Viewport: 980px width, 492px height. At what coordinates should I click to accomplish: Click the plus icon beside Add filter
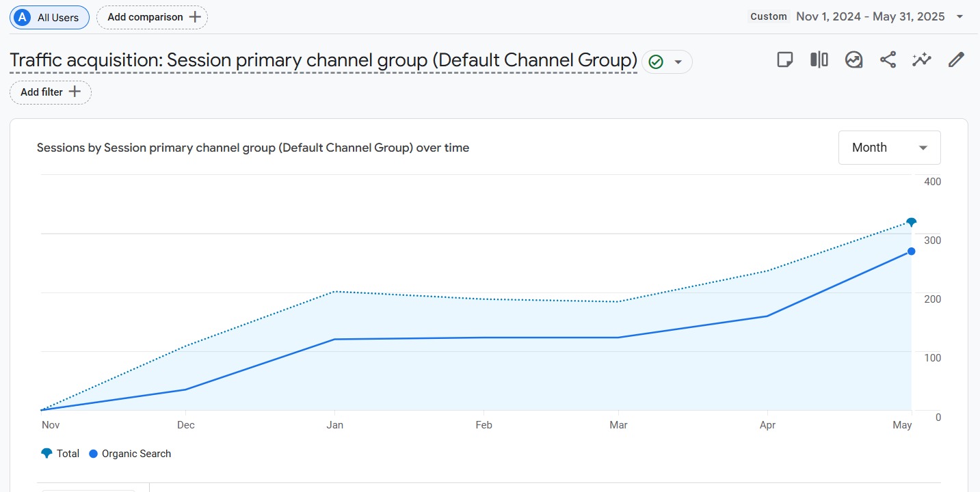(75, 92)
